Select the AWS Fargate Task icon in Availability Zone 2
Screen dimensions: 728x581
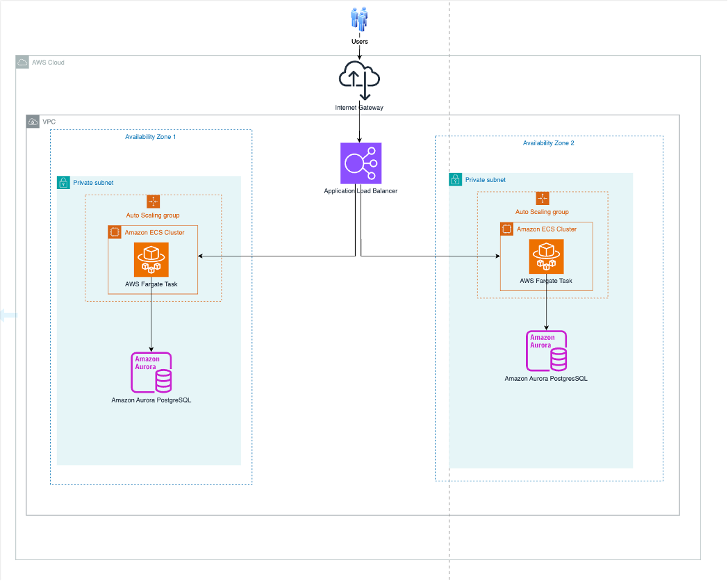pyautogui.click(x=546, y=257)
